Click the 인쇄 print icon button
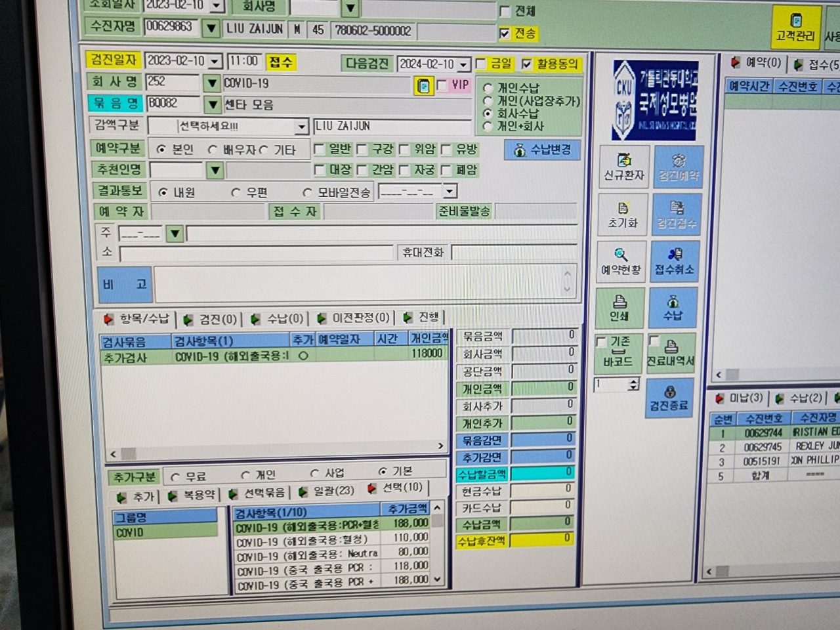This screenshot has width=840, height=630. [x=619, y=308]
